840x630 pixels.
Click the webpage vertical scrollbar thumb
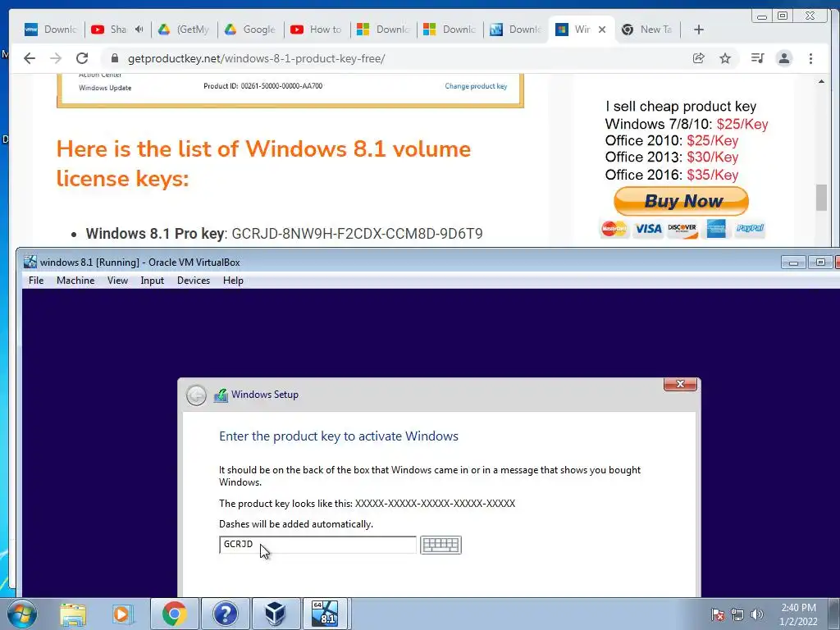(x=821, y=197)
